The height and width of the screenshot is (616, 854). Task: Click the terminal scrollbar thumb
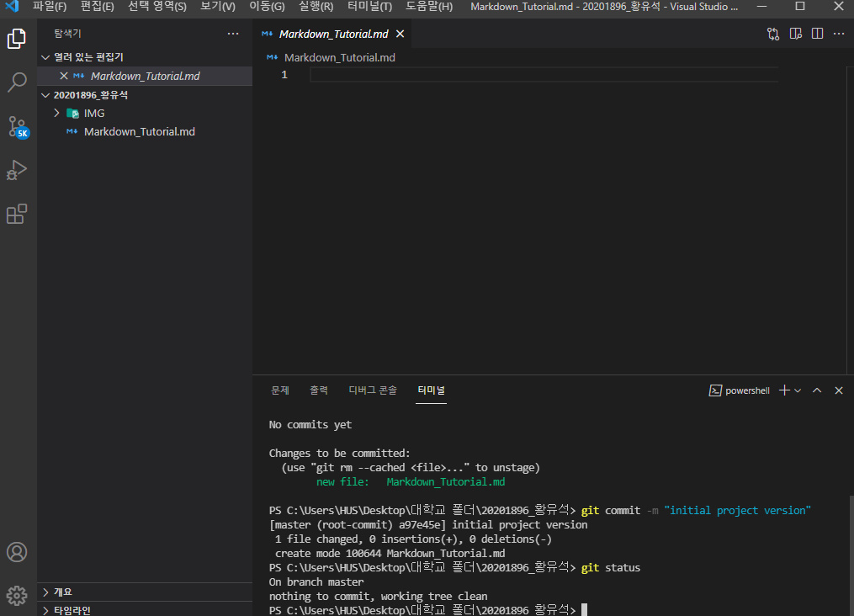[x=851, y=555]
